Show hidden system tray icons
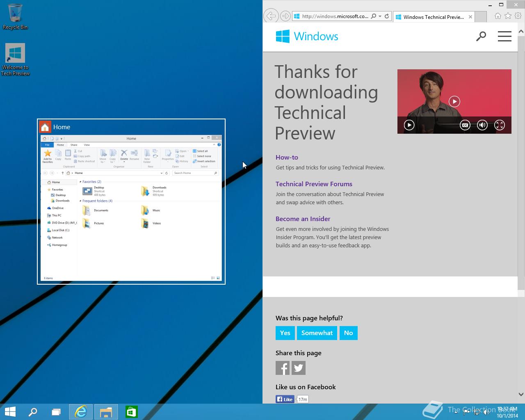525x420 pixels. [456, 413]
